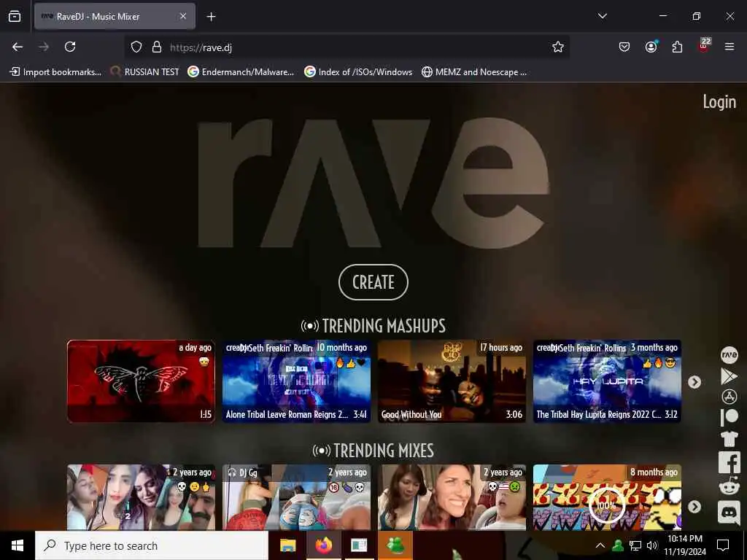Screen dimensions: 747x560
Task: Open the Rave app icon in sidebar
Action: [x=729, y=355]
